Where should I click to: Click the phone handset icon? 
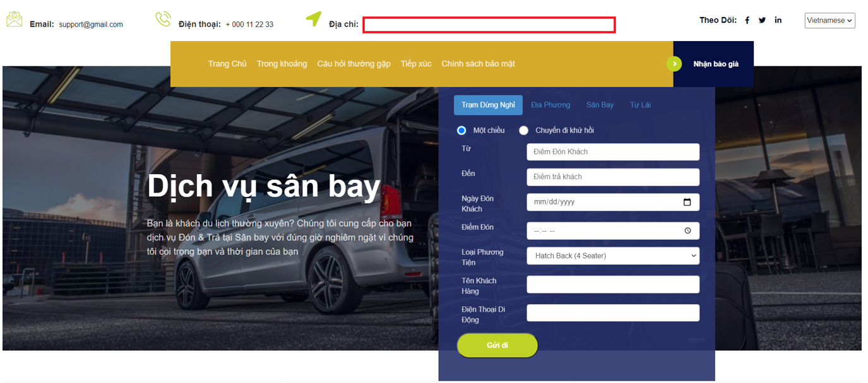pos(163,20)
